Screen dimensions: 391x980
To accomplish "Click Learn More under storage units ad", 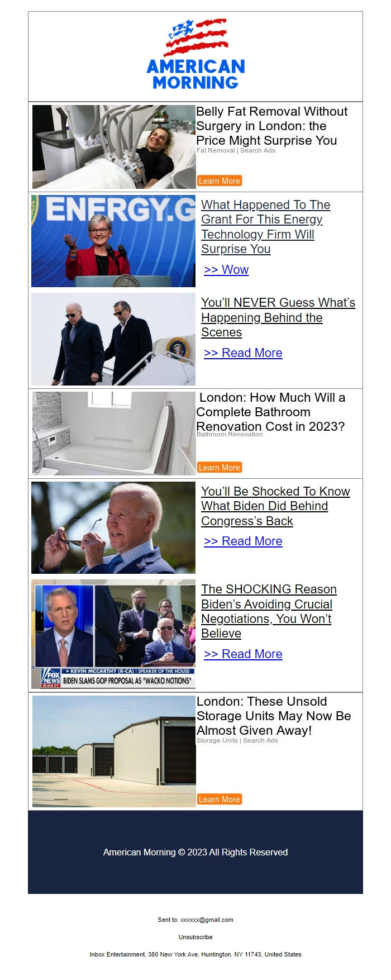I will (x=220, y=799).
